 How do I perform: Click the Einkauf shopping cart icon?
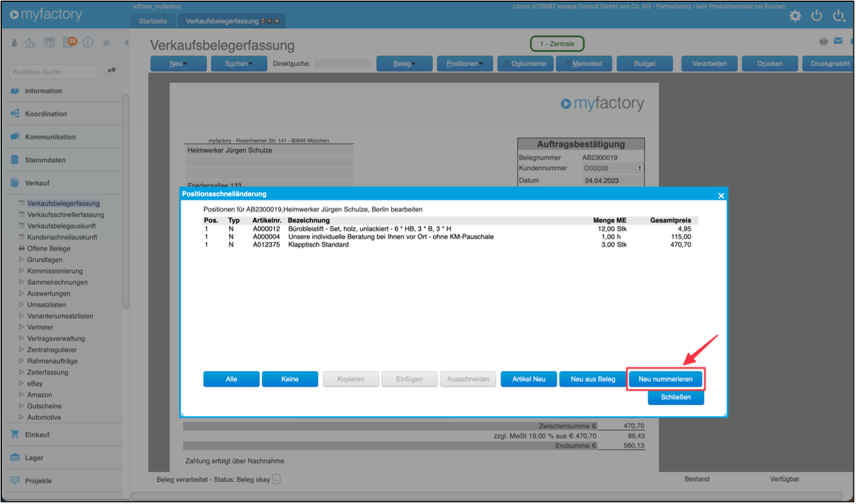tap(15, 435)
